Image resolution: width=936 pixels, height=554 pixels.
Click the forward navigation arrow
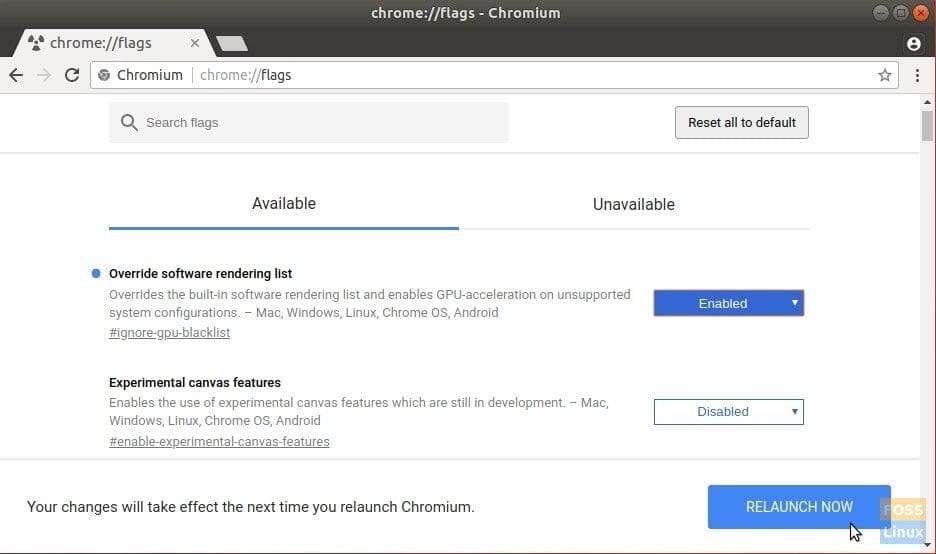click(x=44, y=75)
